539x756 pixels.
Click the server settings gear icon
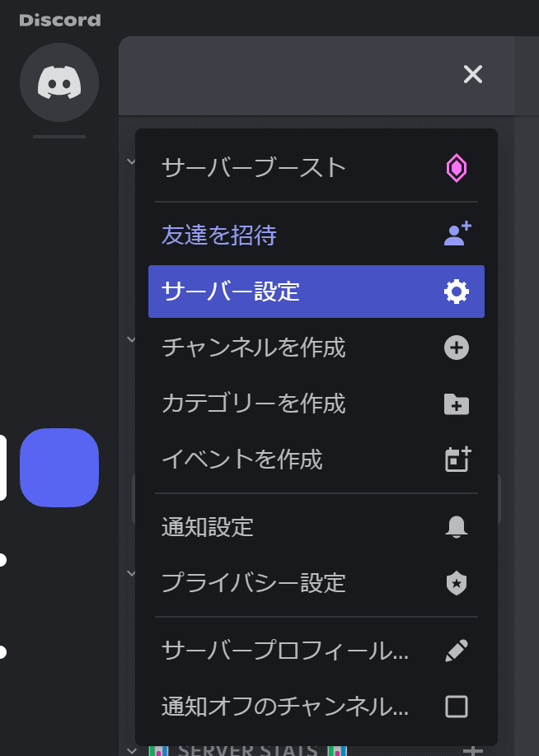tap(456, 292)
